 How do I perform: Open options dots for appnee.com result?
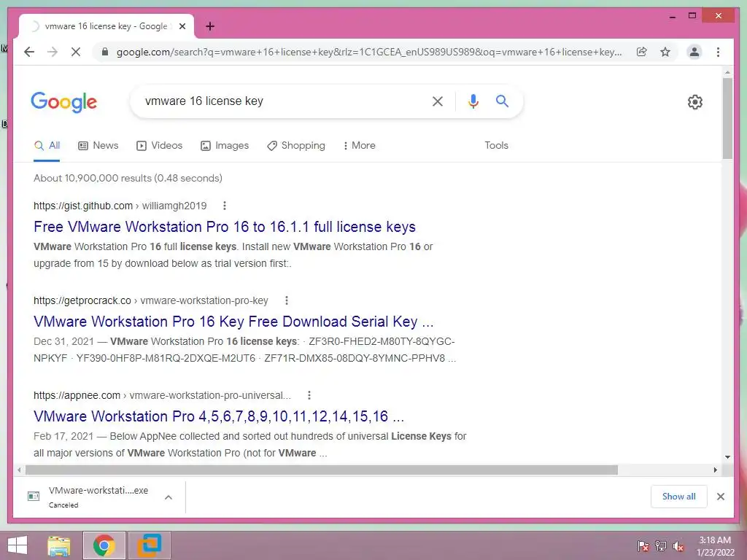click(309, 395)
